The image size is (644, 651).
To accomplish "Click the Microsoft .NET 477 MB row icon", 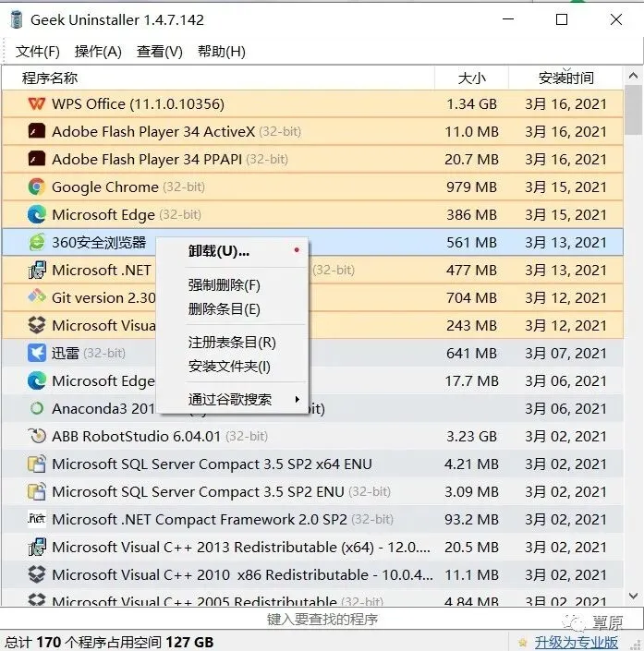I will (x=37, y=270).
